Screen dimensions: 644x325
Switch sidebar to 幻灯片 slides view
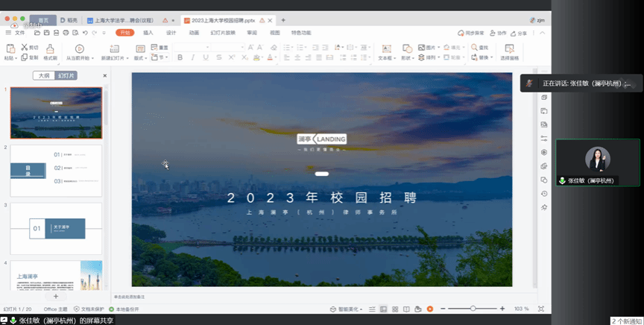coord(67,75)
